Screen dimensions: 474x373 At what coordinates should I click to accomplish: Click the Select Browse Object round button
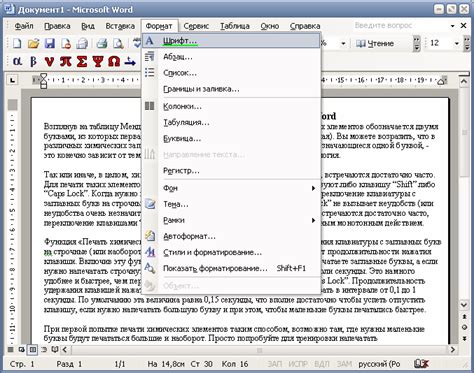pos(464,327)
